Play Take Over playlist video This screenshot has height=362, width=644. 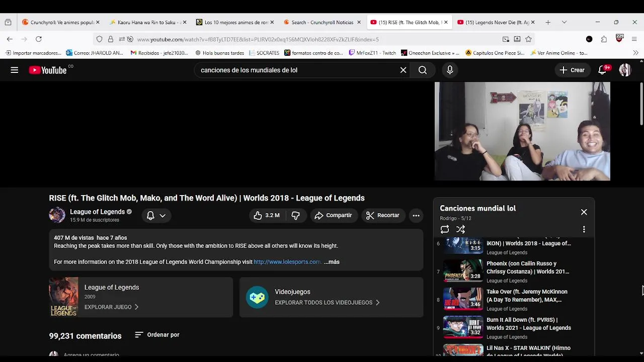tap(513, 300)
